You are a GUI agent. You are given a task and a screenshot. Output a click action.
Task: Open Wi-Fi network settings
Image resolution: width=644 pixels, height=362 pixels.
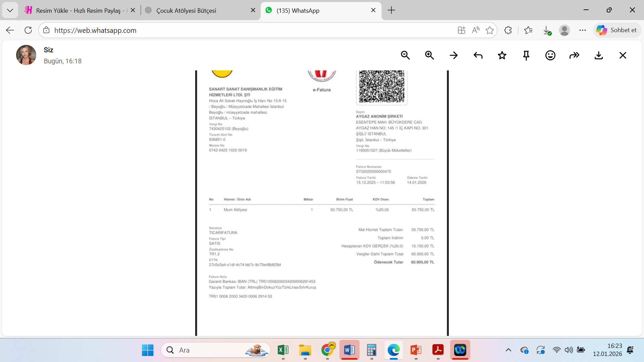pos(556,350)
